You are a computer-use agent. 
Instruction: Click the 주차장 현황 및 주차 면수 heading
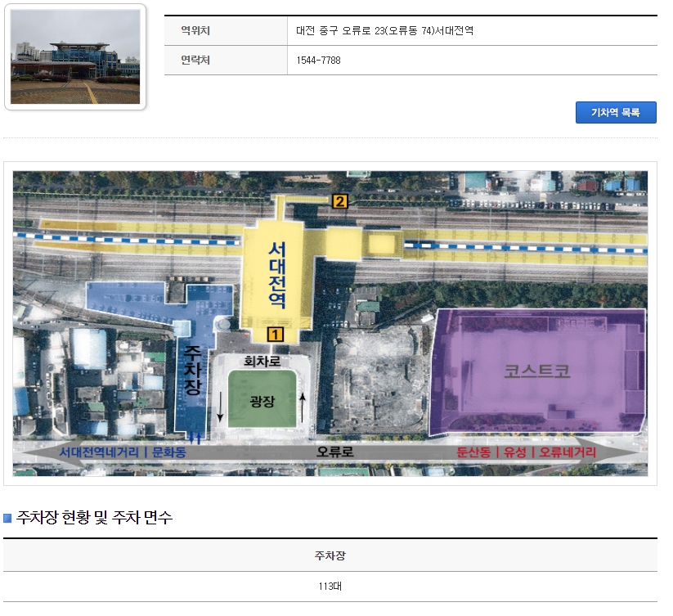click(x=94, y=517)
